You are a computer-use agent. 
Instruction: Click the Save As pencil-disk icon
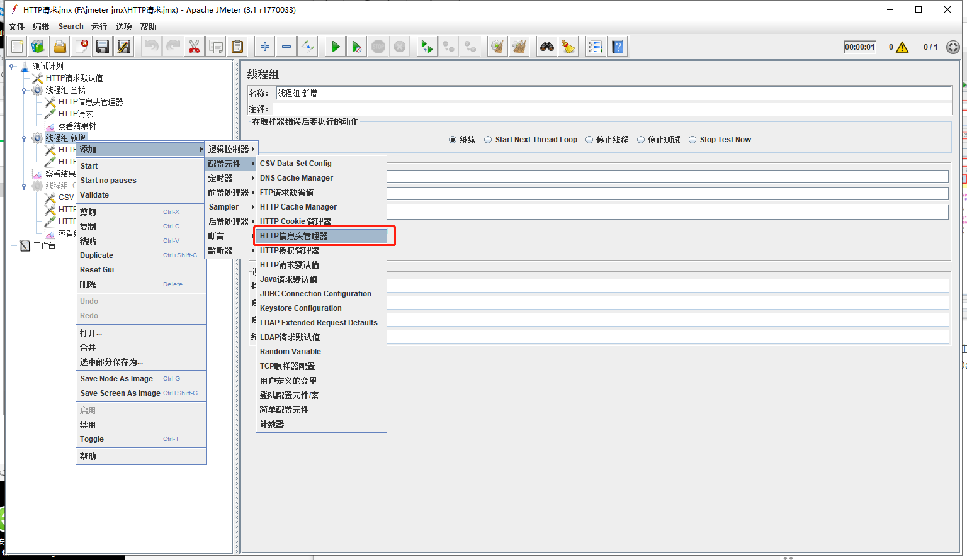[x=124, y=47]
